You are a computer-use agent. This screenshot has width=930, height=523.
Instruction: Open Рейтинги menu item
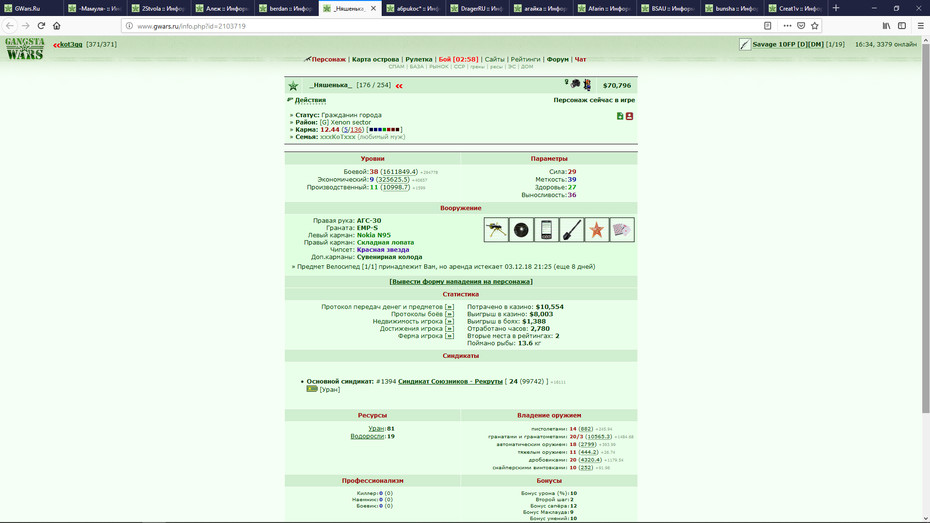click(525, 59)
